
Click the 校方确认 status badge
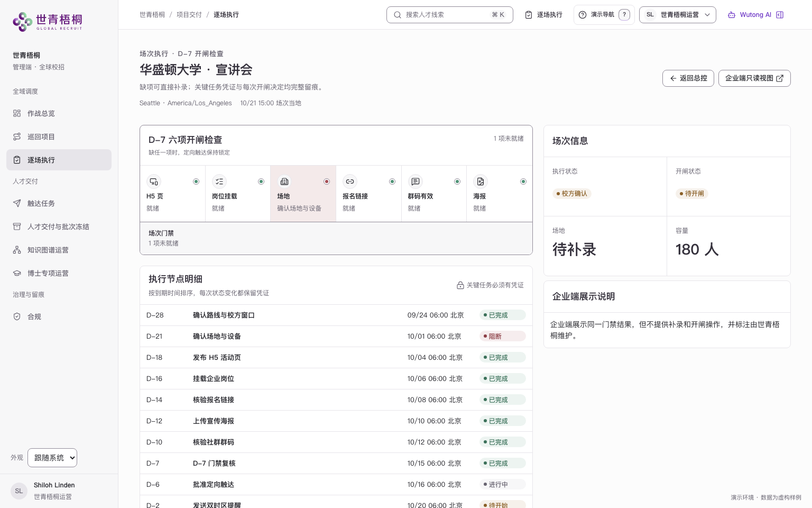tap(572, 194)
